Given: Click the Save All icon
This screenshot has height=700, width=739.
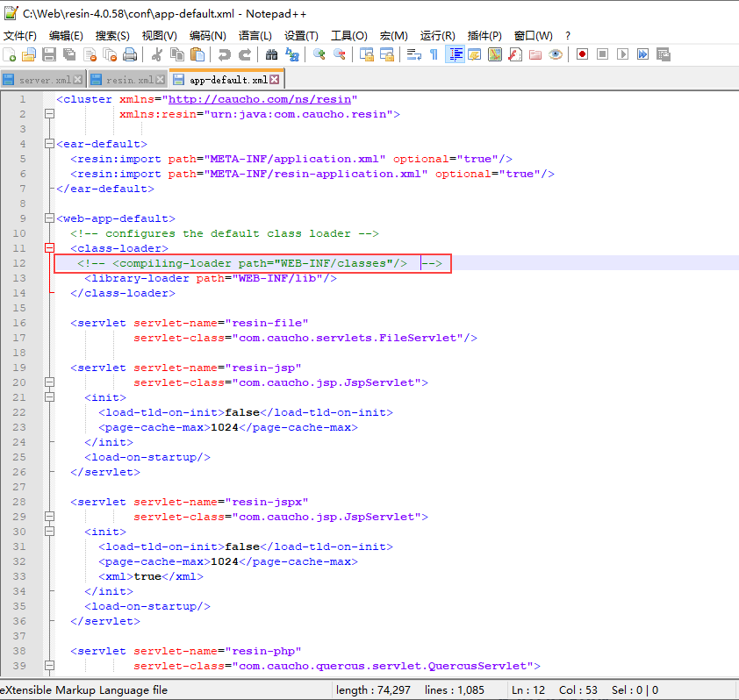Looking at the screenshot, I should coord(69,54).
